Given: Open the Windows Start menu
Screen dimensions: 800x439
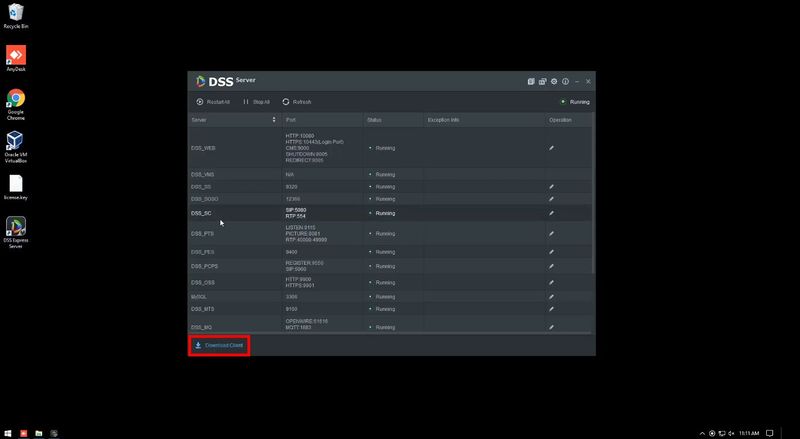Looking at the screenshot, I should (8, 433).
